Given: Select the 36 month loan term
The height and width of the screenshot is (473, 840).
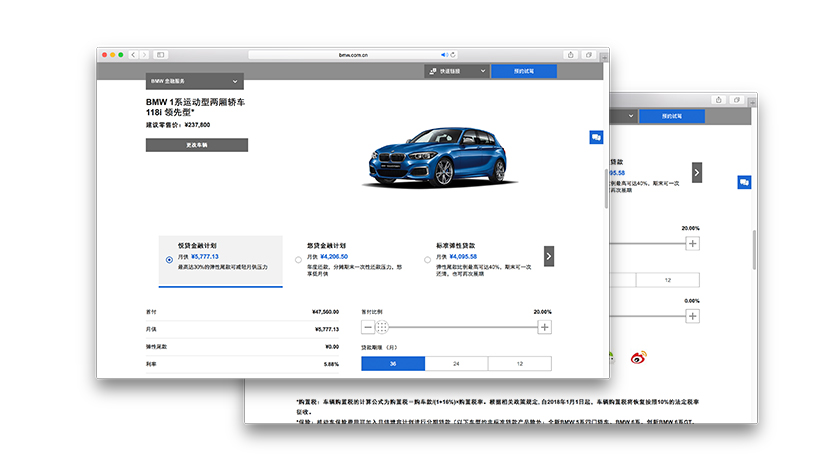Looking at the screenshot, I should (393, 364).
